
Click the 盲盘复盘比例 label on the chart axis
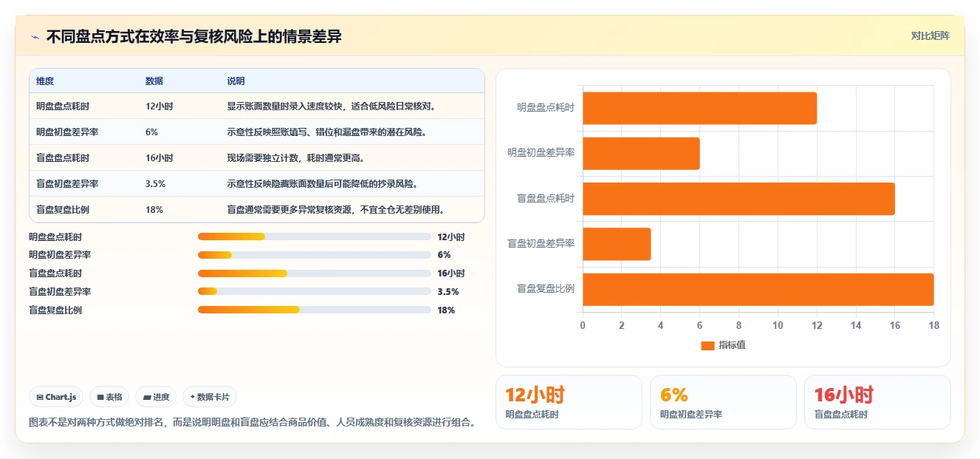(546, 289)
